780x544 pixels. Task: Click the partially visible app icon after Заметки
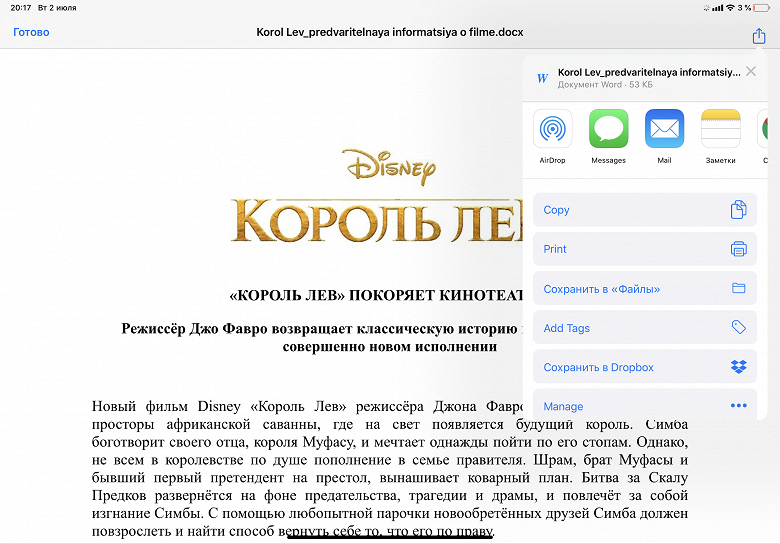(x=763, y=129)
